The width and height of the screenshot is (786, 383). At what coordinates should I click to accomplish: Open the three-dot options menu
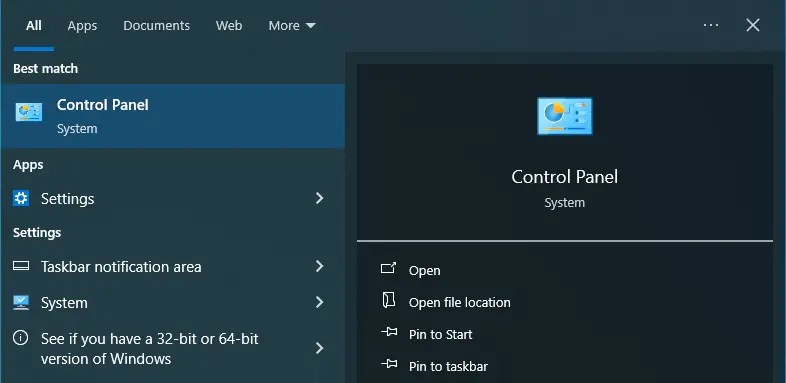(x=711, y=25)
